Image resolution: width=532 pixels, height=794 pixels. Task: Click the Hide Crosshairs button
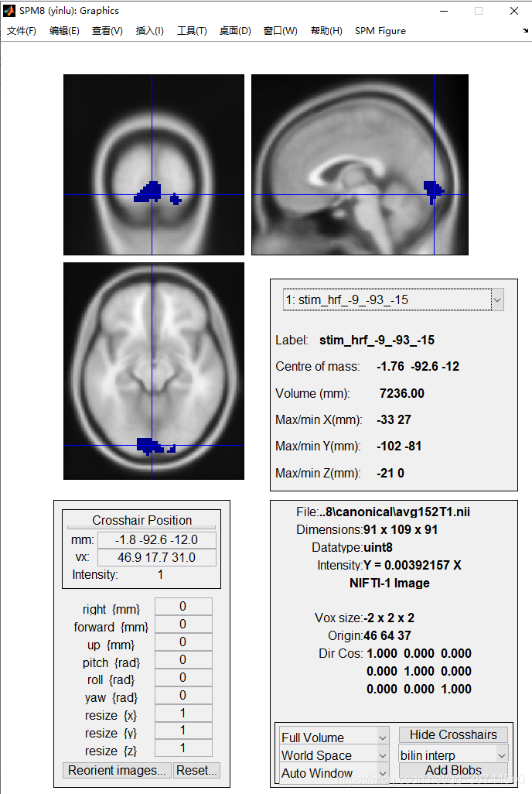(454, 734)
